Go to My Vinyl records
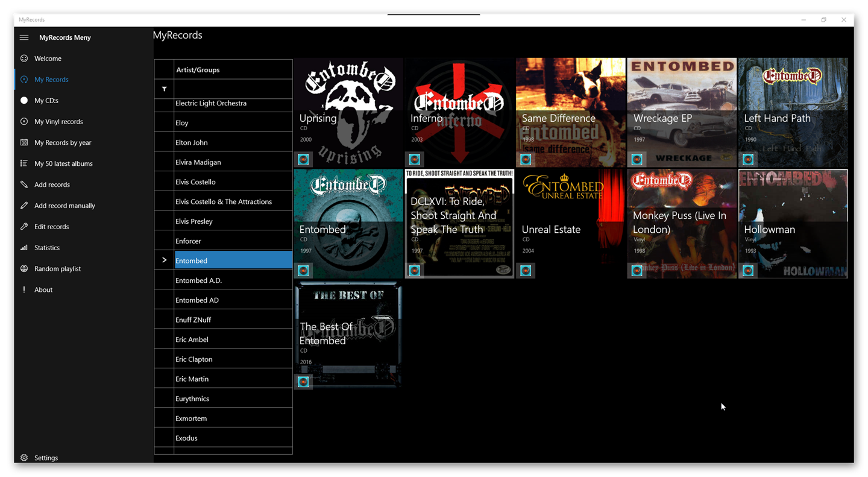This screenshot has height=477, width=868. coord(58,122)
